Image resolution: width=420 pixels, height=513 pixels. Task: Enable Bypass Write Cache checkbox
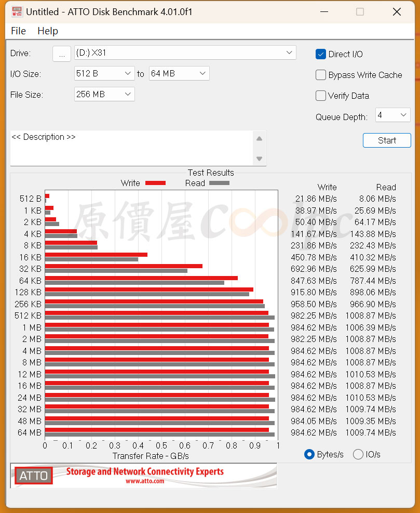321,75
